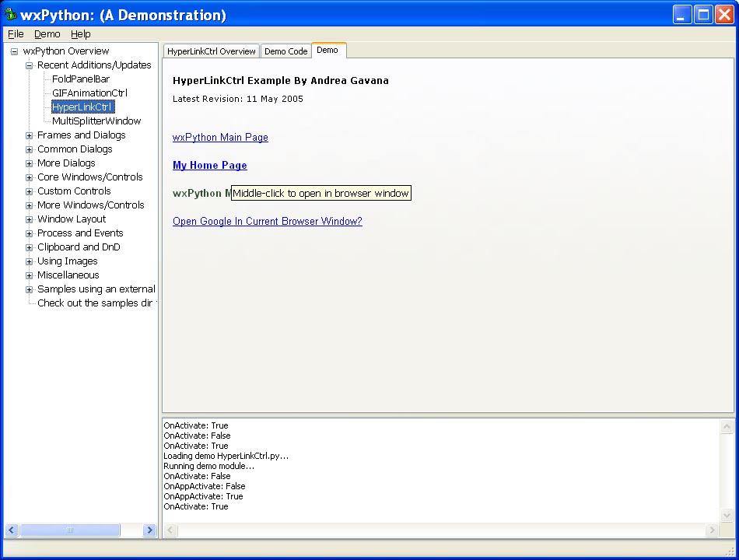Image resolution: width=739 pixels, height=560 pixels.
Task: Switch to the Demo Code tab
Action: click(285, 51)
